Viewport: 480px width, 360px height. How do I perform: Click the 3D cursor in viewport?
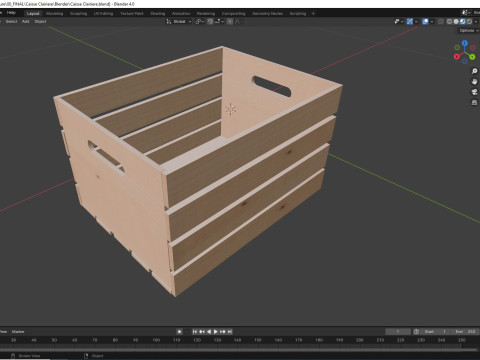pyautogui.click(x=230, y=109)
